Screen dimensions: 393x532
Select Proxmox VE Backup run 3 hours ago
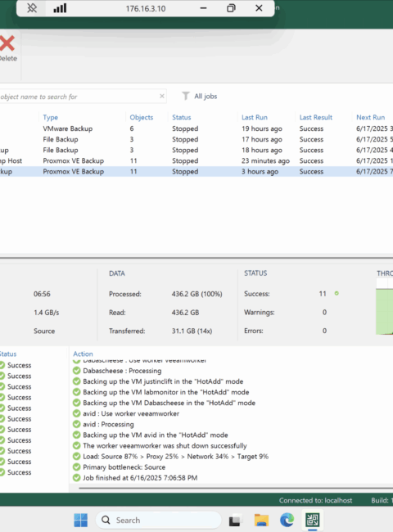point(196,172)
